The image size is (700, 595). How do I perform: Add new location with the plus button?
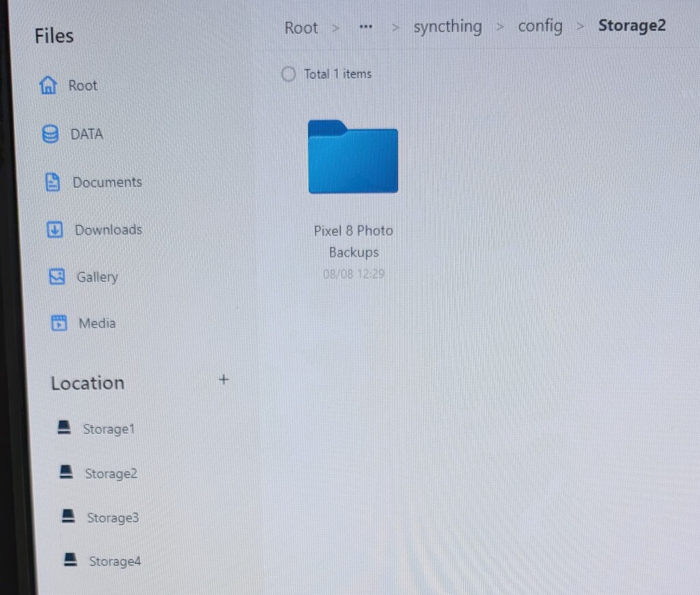pos(224,380)
